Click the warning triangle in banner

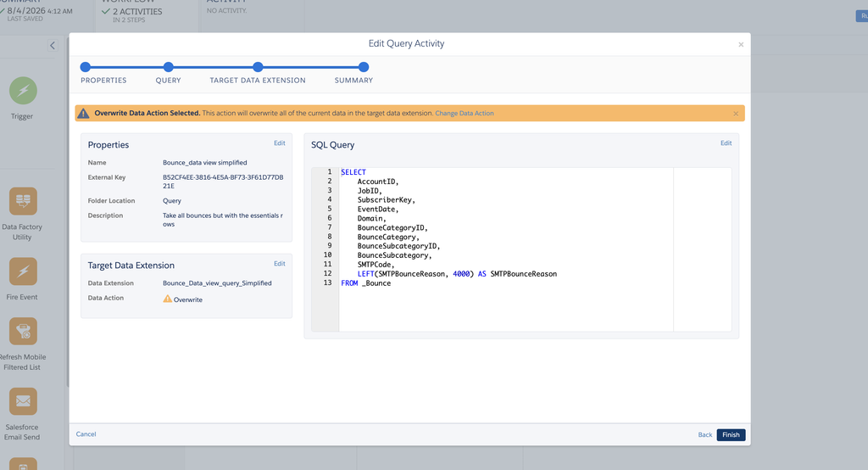click(x=83, y=113)
